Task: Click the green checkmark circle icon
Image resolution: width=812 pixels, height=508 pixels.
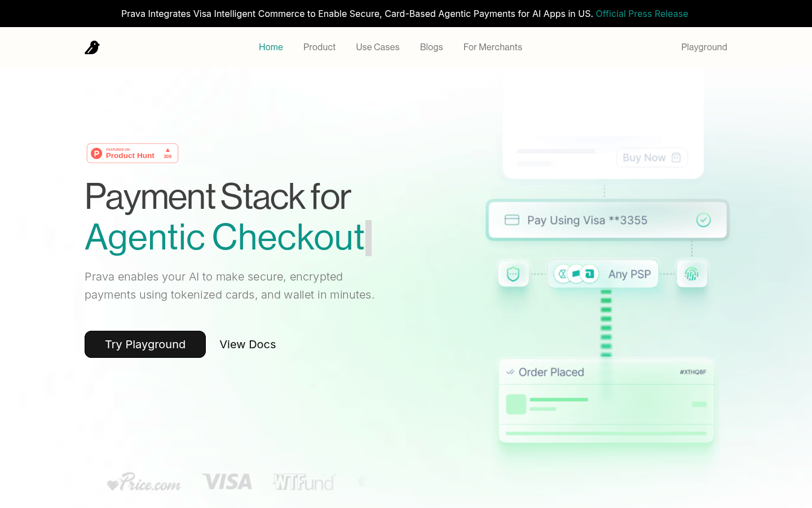Action: click(703, 220)
